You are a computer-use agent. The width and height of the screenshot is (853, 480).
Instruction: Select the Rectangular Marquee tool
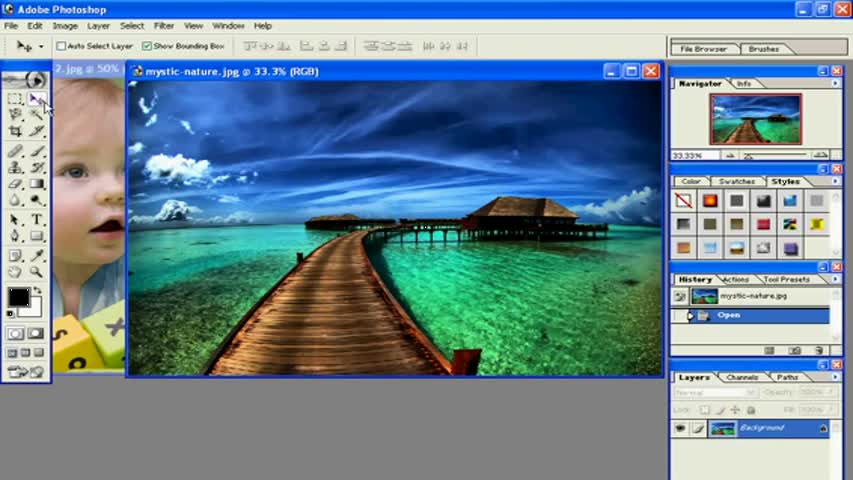15,99
